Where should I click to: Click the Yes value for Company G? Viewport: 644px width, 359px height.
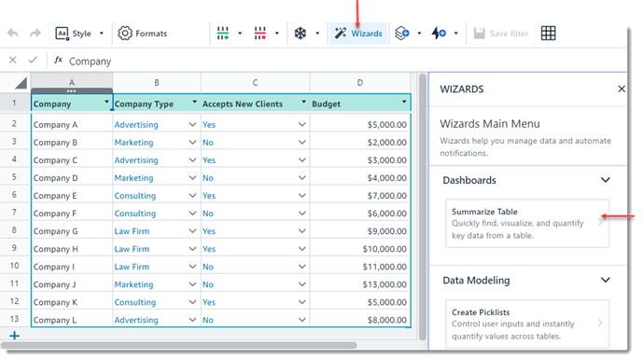(x=209, y=231)
